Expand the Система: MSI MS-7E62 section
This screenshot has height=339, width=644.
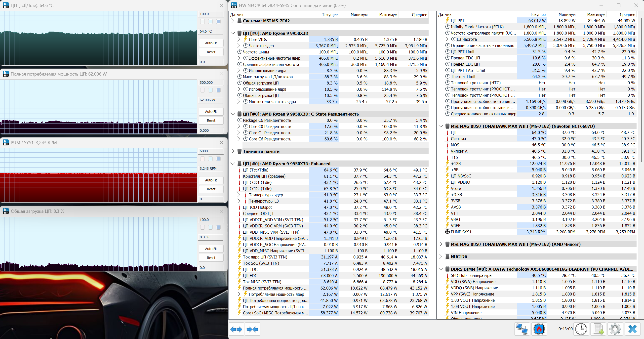[x=233, y=21]
